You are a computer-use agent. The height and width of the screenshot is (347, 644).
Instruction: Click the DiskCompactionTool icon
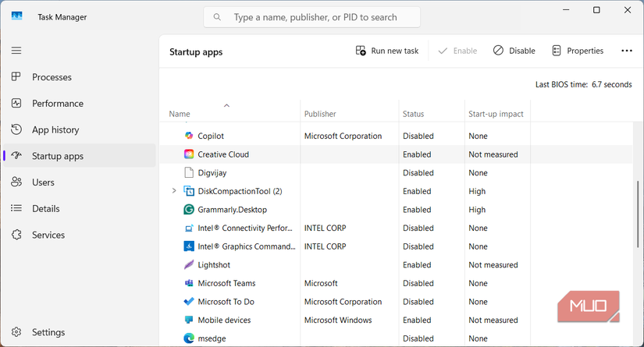pos(189,191)
